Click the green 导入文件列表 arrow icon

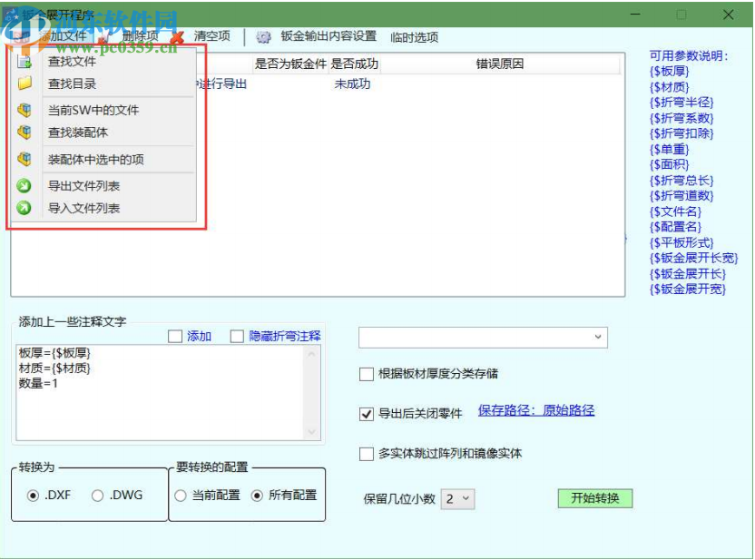tap(25, 208)
